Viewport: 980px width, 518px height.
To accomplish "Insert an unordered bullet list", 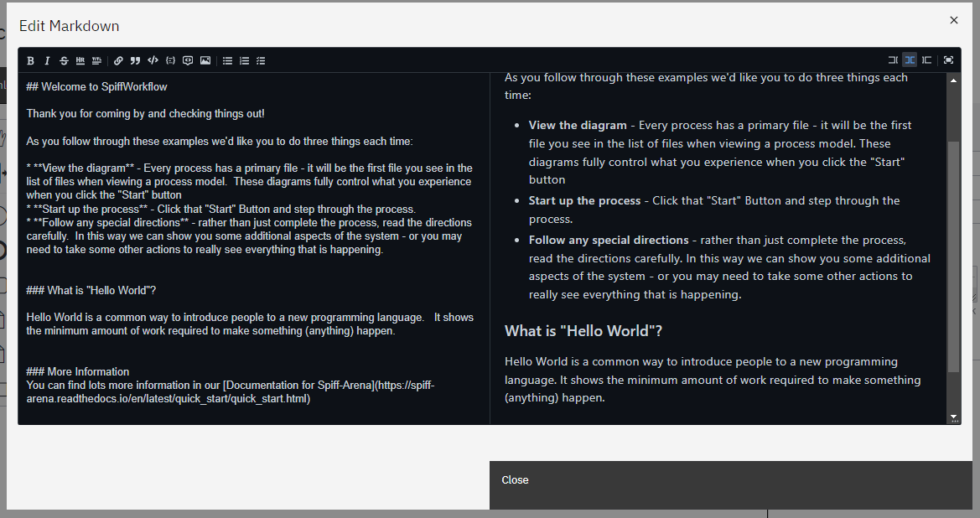I will [x=227, y=60].
